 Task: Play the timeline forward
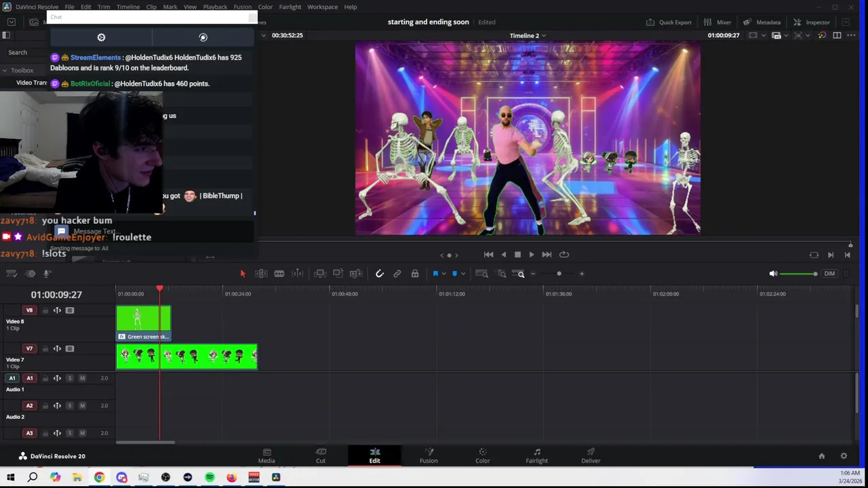tap(531, 255)
